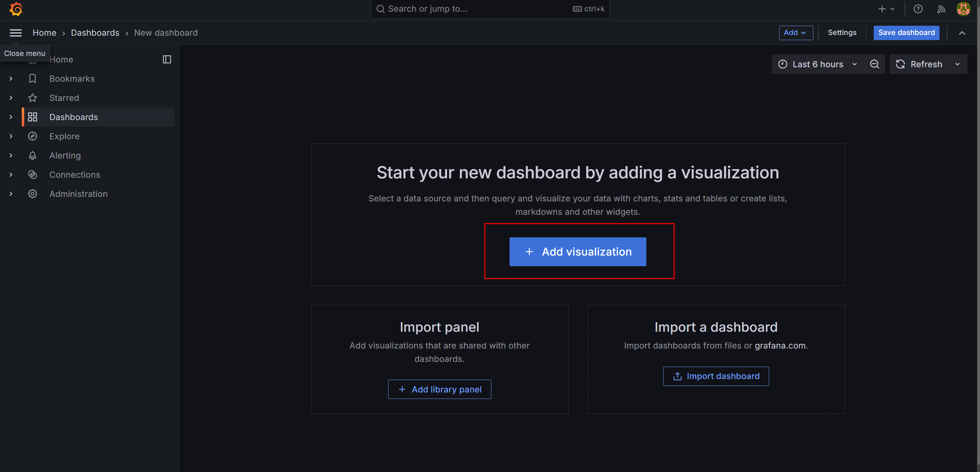The image size is (980, 472).
Task: Click the Starred star icon
Action: coord(33,98)
